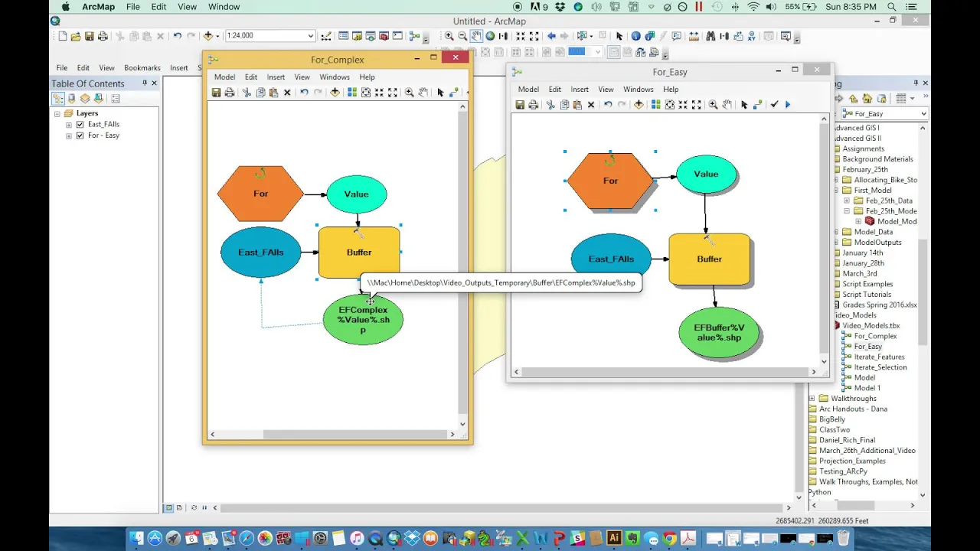The width and height of the screenshot is (980, 551).
Task: Select For_Complex model in Catalog tree
Action: 875,336
